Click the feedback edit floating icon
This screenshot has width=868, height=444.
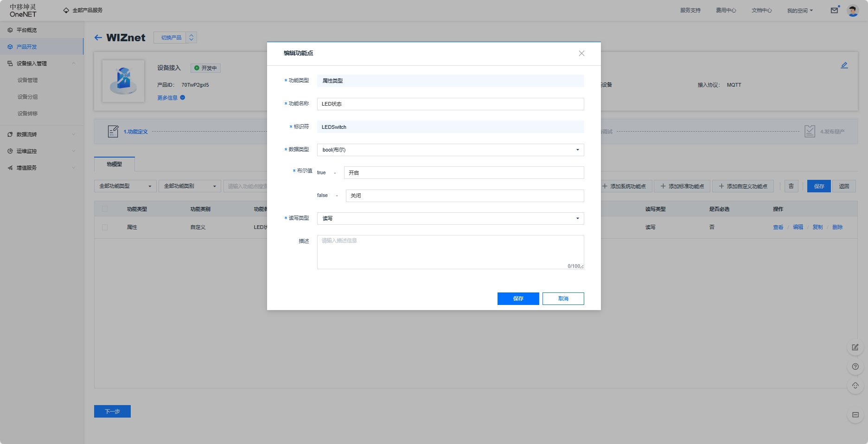click(855, 347)
